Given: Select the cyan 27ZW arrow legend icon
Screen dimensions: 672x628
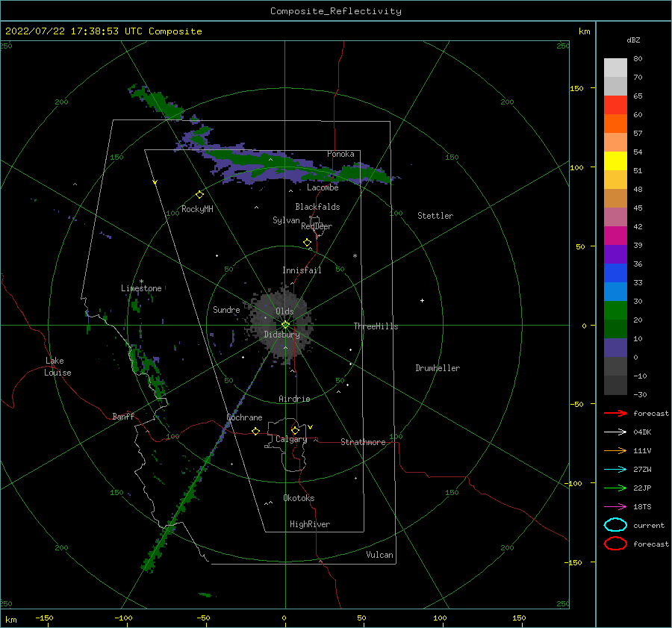Looking at the screenshot, I should click(615, 470).
